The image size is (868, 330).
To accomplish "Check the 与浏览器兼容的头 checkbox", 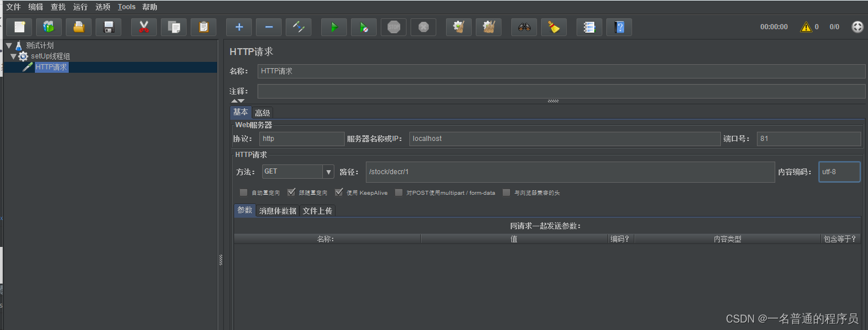I will [506, 192].
